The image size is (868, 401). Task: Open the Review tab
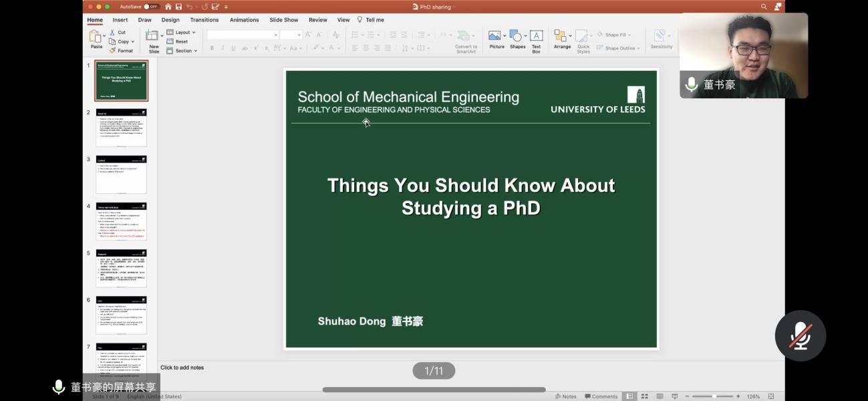click(x=318, y=20)
